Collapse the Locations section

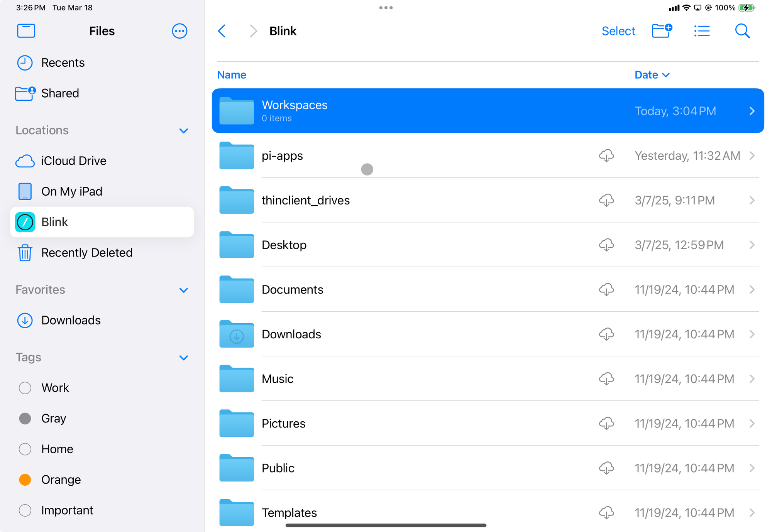click(184, 131)
